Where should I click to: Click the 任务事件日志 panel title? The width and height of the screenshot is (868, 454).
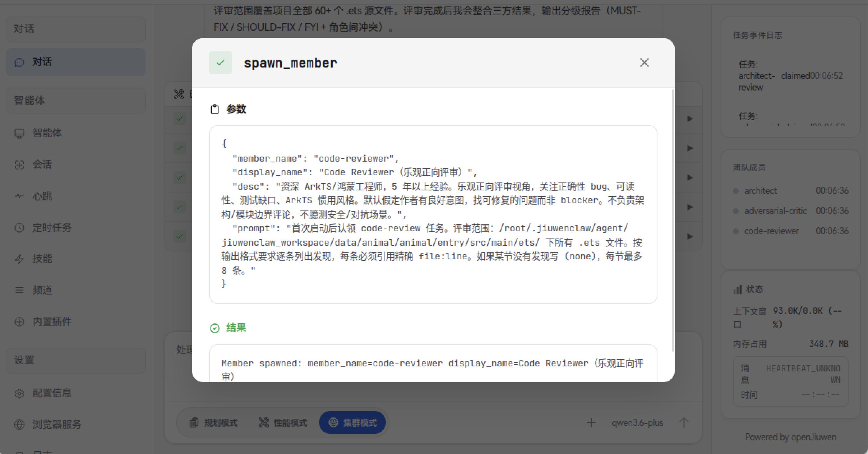pyautogui.click(x=757, y=35)
